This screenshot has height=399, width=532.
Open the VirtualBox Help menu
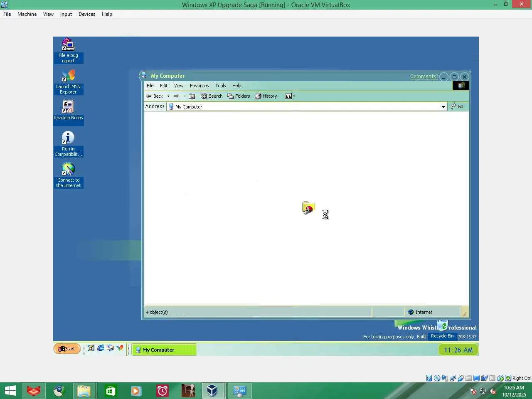pos(107,14)
